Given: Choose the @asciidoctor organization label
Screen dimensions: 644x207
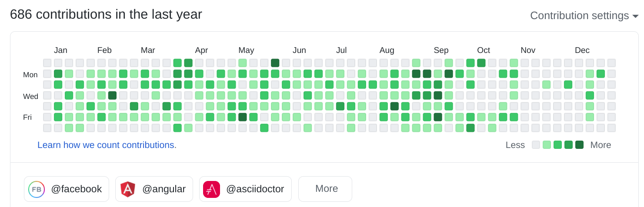Looking at the screenshot, I should (255, 189).
